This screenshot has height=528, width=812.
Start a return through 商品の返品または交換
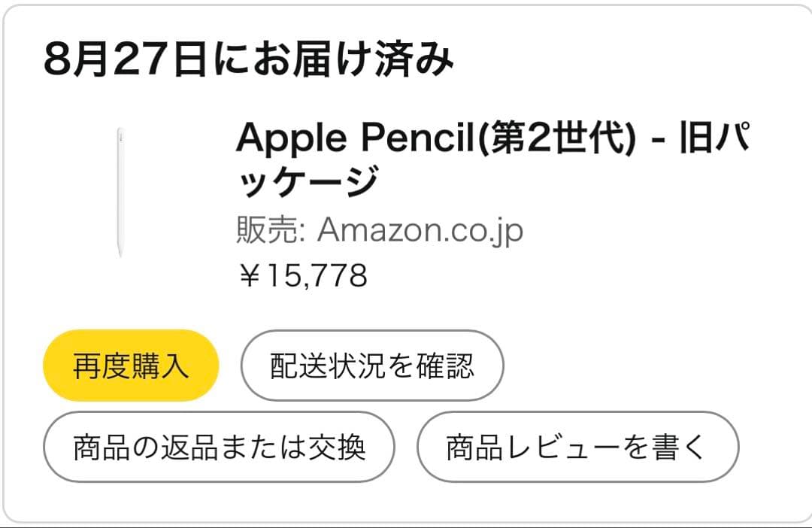coord(220,445)
